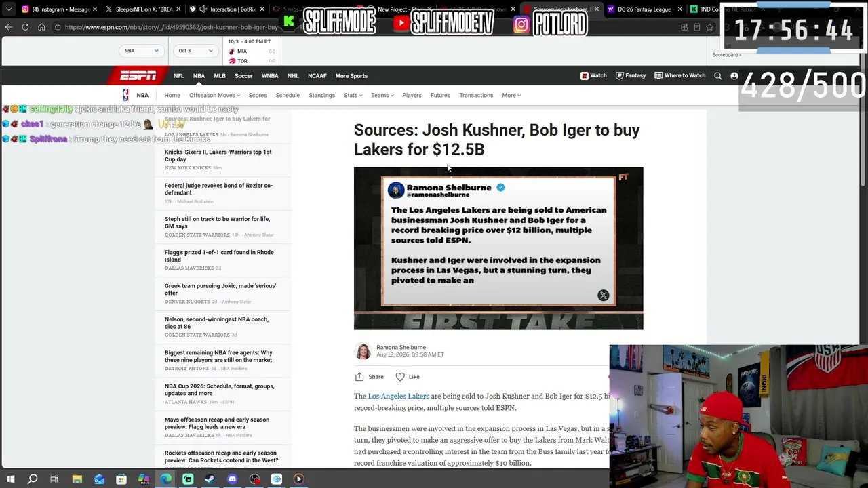The image size is (868, 488).
Task: Open the NBA Scores page
Action: (x=258, y=95)
